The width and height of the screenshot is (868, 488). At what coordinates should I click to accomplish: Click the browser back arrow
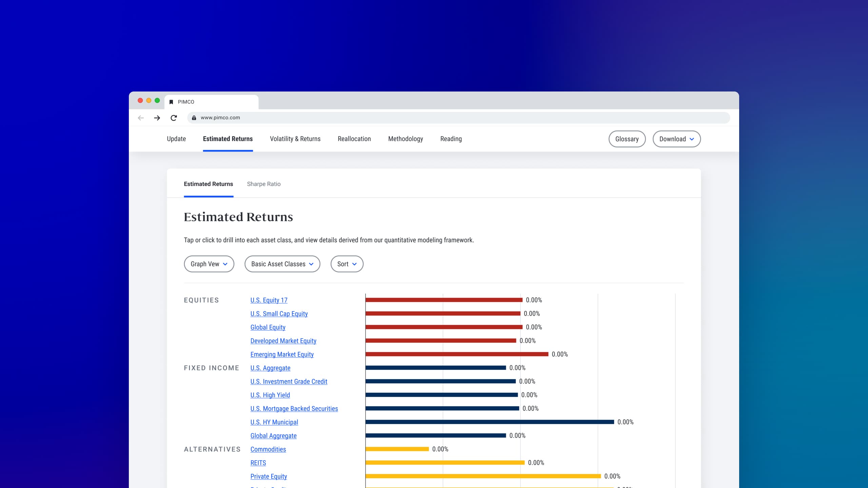[x=141, y=118]
